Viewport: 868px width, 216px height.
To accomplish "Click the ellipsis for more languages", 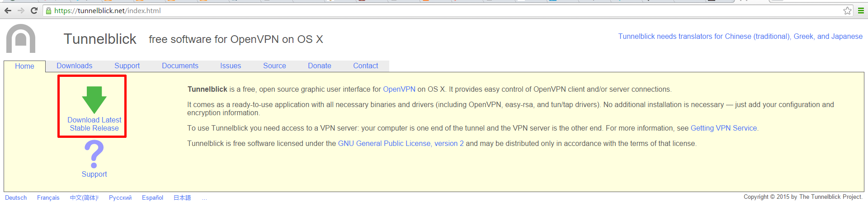I will (204, 198).
